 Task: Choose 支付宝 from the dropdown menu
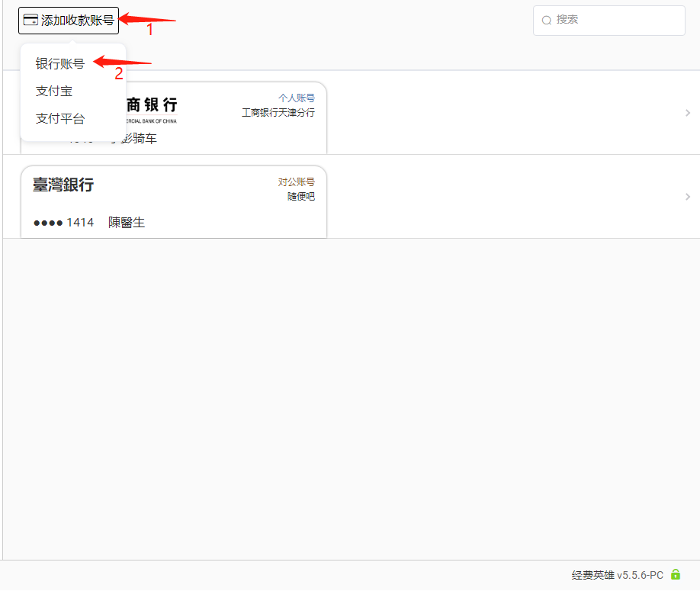53,92
